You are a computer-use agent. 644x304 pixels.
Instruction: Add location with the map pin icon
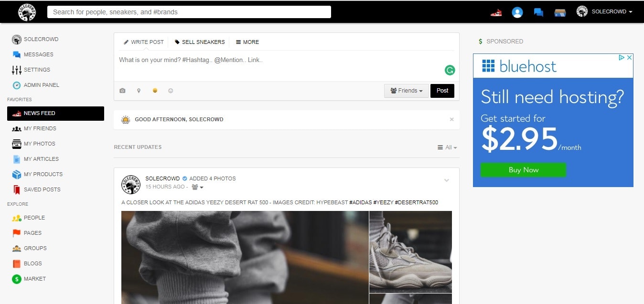[139, 91]
